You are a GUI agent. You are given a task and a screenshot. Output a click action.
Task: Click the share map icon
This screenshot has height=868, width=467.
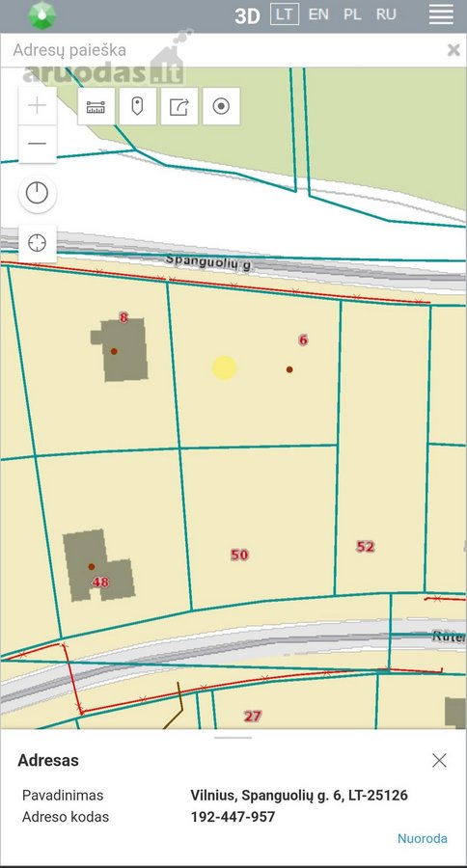[179, 106]
